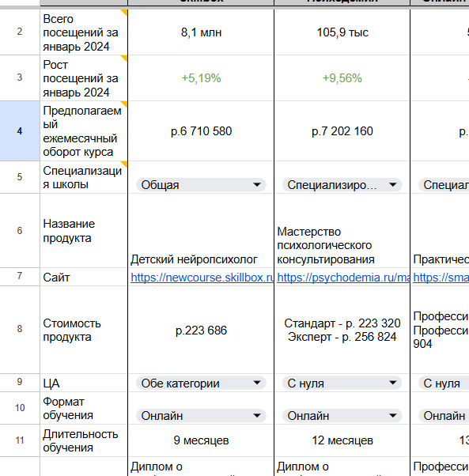Open the Общая specialization dropdown
Screen dimensions: 469x476
coord(201,185)
